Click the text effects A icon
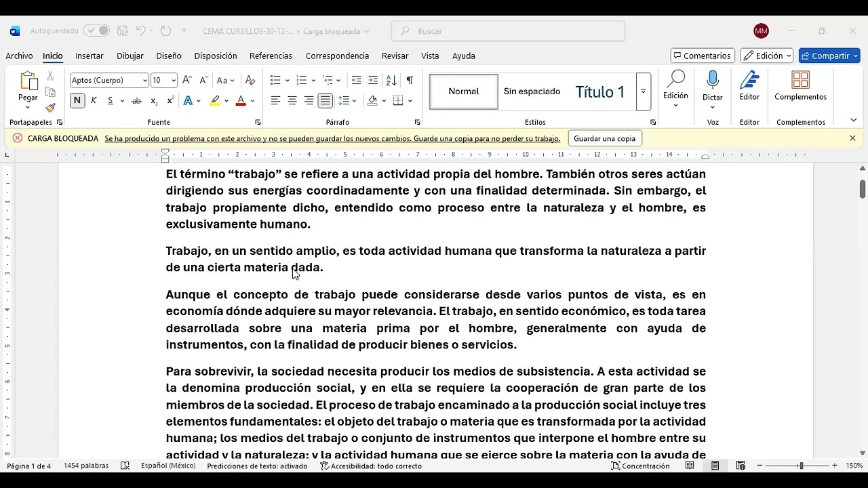The height and width of the screenshot is (488, 868). pyautogui.click(x=188, y=100)
